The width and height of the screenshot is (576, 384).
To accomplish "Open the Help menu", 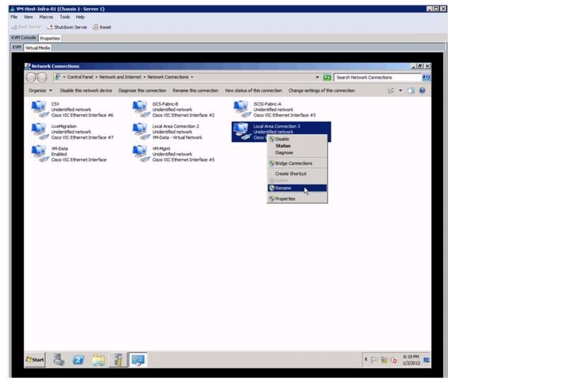I will click(80, 17).
